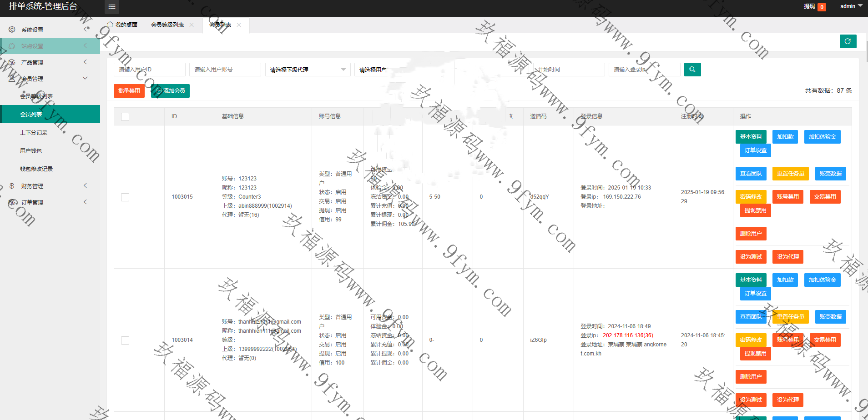Check the box for user 1003014

tap(125, 340)
